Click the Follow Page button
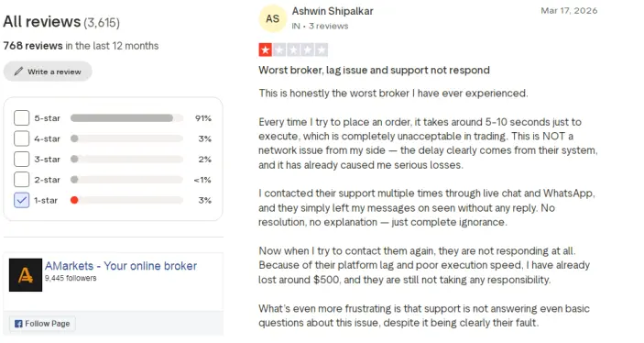 pos(42,324)
